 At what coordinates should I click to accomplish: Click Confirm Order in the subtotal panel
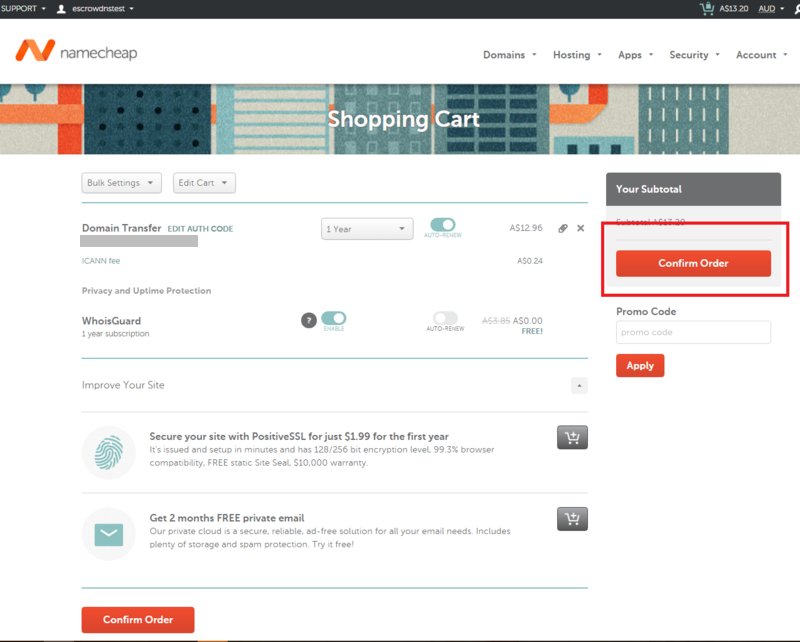[693, 263]
